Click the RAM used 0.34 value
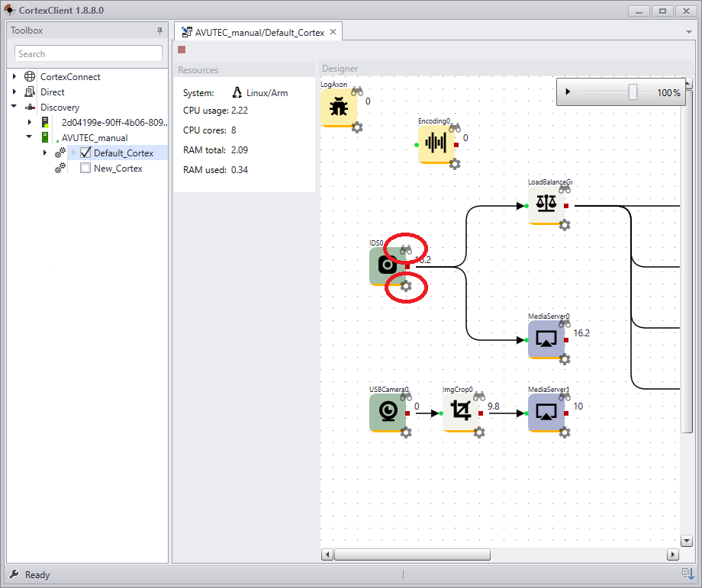702x588 pixels. (240, 170)
